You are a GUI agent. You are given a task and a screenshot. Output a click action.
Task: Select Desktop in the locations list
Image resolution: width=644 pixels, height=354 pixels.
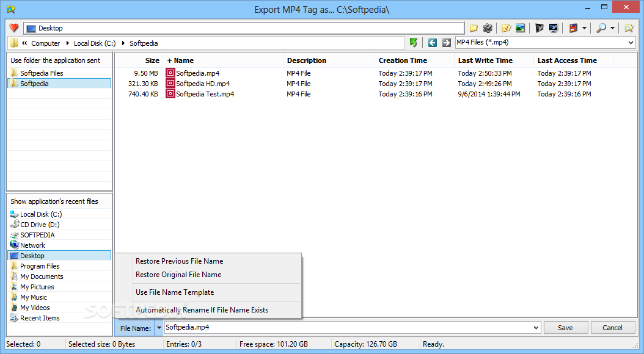(x=59, y=256)
